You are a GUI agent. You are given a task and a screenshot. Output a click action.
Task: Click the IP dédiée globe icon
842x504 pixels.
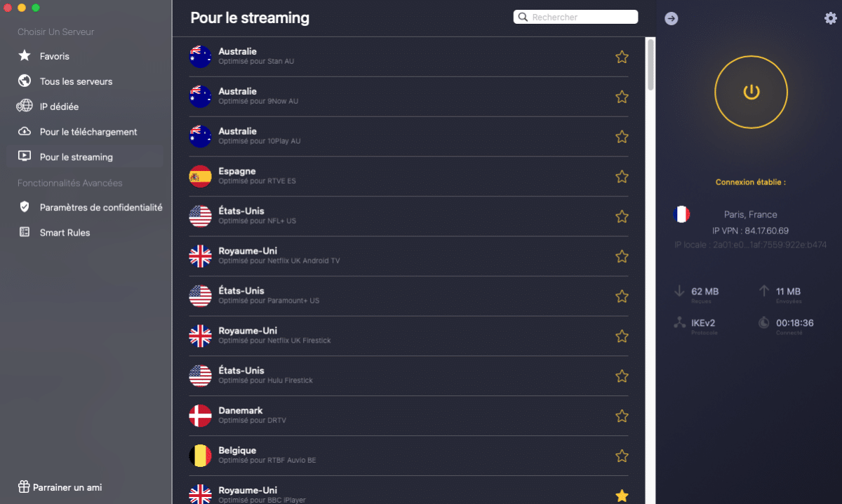25,107
